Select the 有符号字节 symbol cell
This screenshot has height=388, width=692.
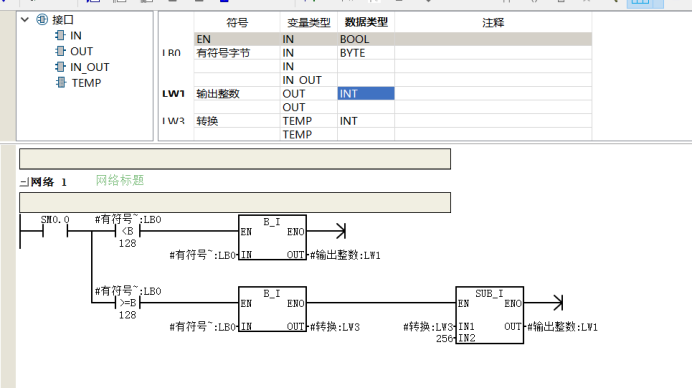tap(237, 53)
